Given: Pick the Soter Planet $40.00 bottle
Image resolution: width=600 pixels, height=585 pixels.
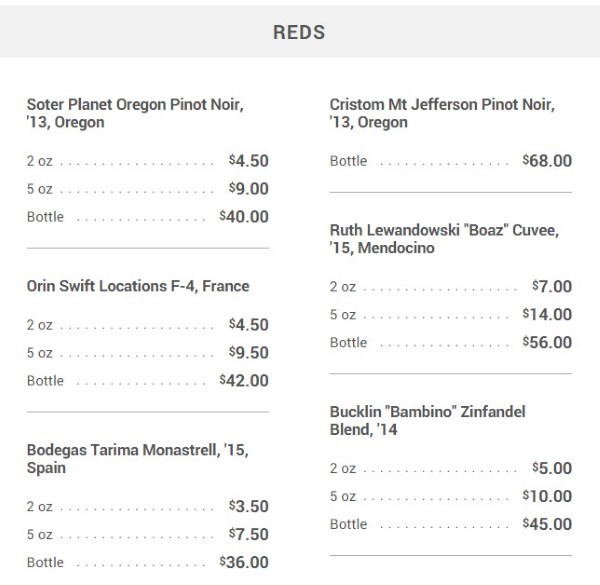Looking at the screenshot, I should 148,217.
